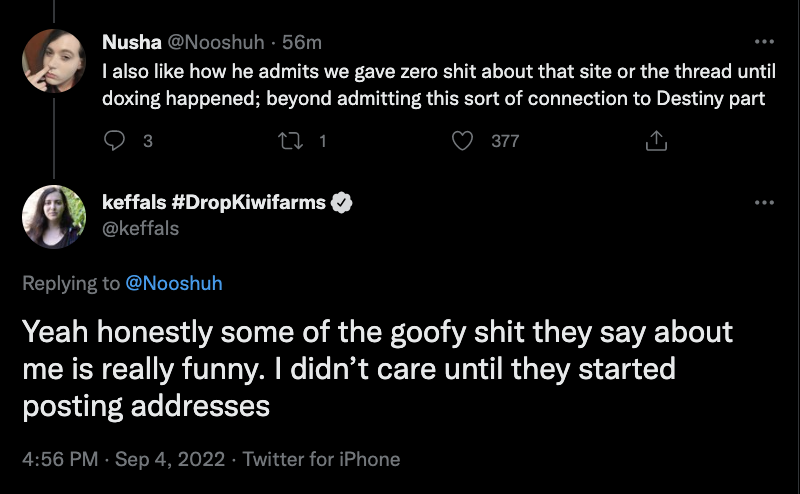The image size is (800, 494).
Task: Open keffals' profile picture
Action: 54,217
